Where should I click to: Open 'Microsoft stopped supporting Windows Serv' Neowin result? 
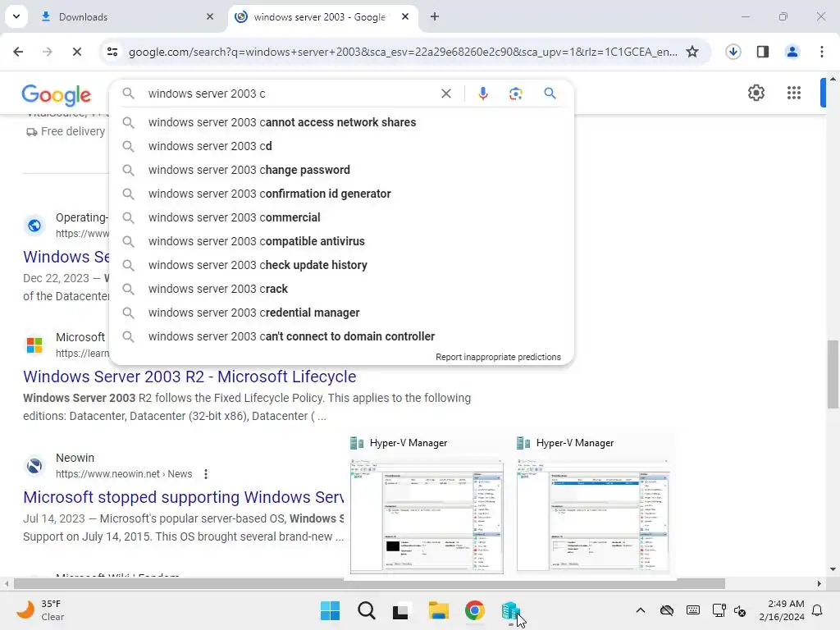click(x=183, y=497)
